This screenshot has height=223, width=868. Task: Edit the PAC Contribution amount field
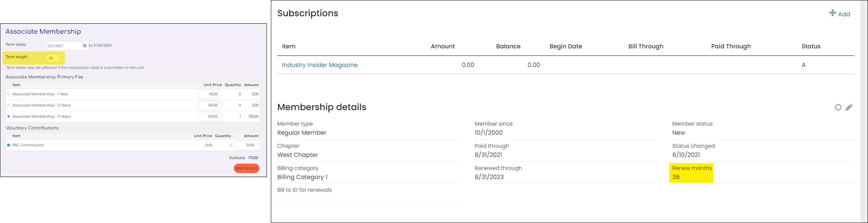click(x=246, y=145)
